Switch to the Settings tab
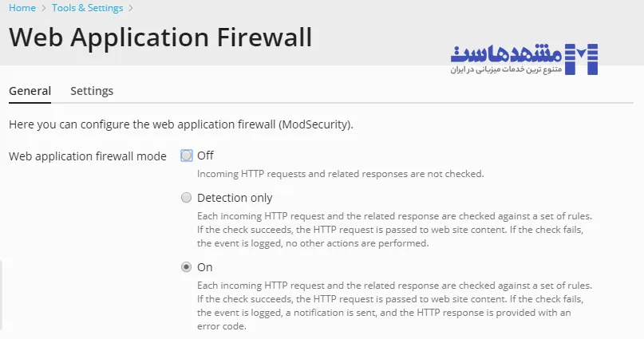The height and width of the screenshot is (339, 644). (92, 91)
